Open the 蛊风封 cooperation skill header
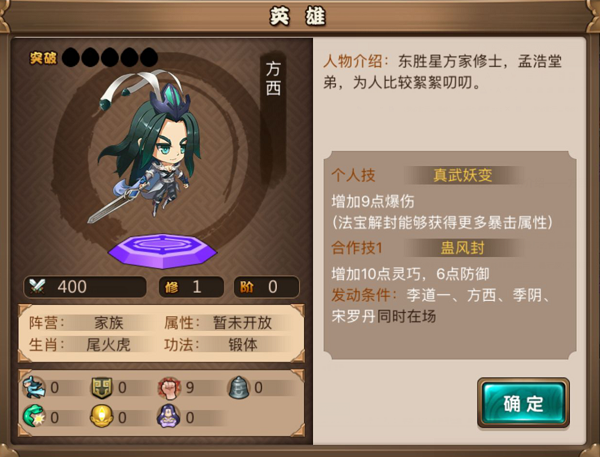Screen dimensions: 600x457 (463, 248)
